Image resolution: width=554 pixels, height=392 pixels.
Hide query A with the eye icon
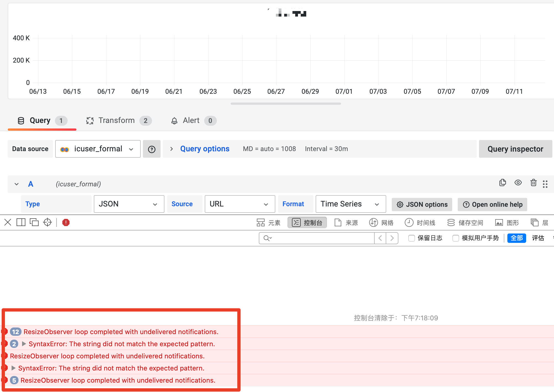pyautogui.click(x=518, y=183)
